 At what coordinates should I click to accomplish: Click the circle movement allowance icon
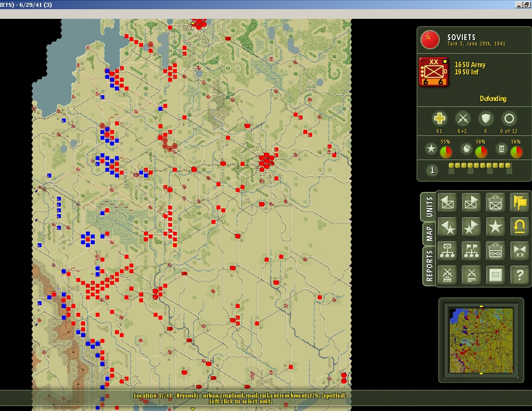509,118
